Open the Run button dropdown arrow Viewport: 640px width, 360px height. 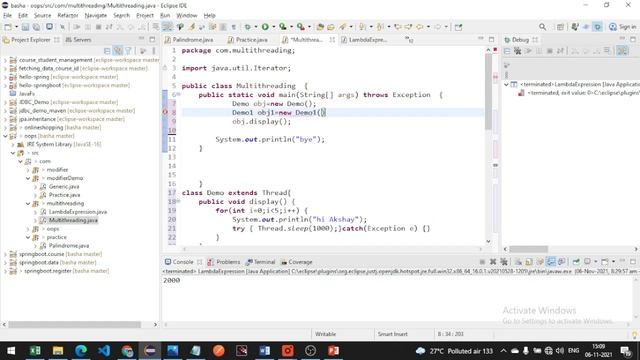[x=273, y=27]
